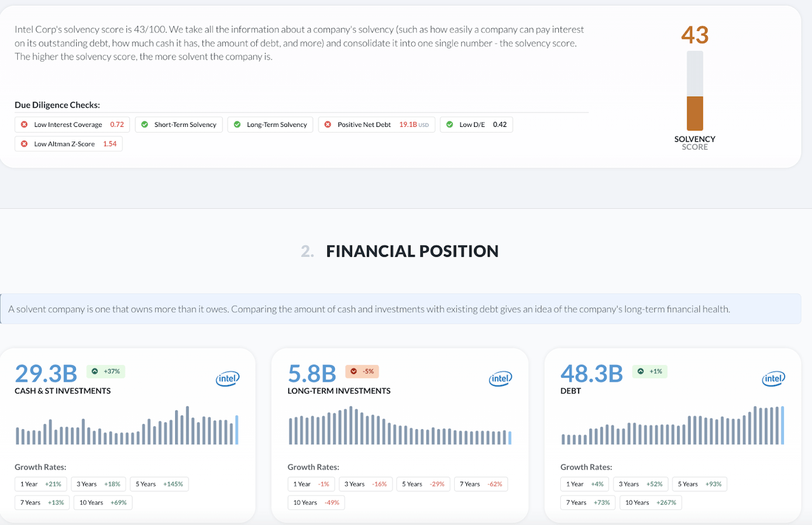Click the 29.3B cash value
Image resolution: width=812 pixels, height=525 pixels.
pyautogui.click(x=46, y=373)
